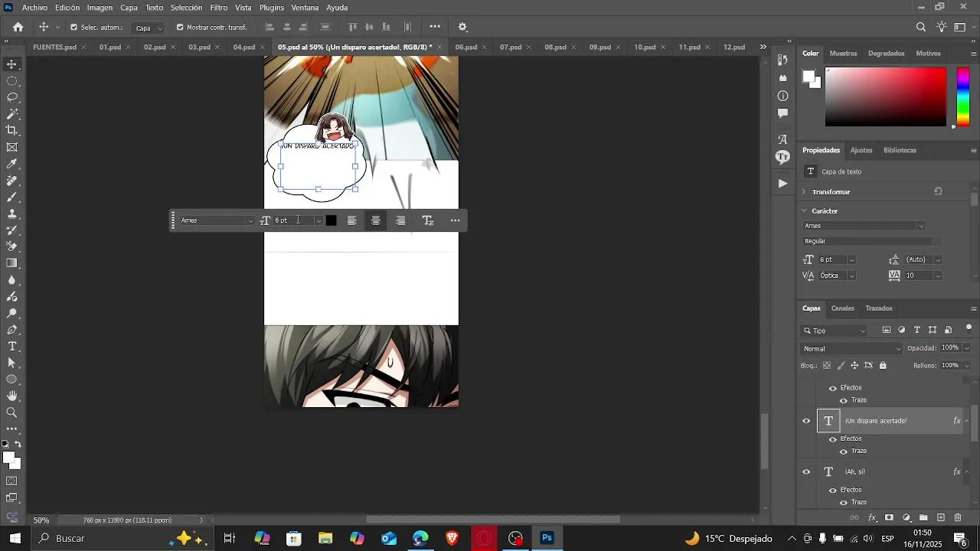Expand the Transformar section
This screenshot has height=551, width=980.
pyautogui.click(x=804, y=192)
